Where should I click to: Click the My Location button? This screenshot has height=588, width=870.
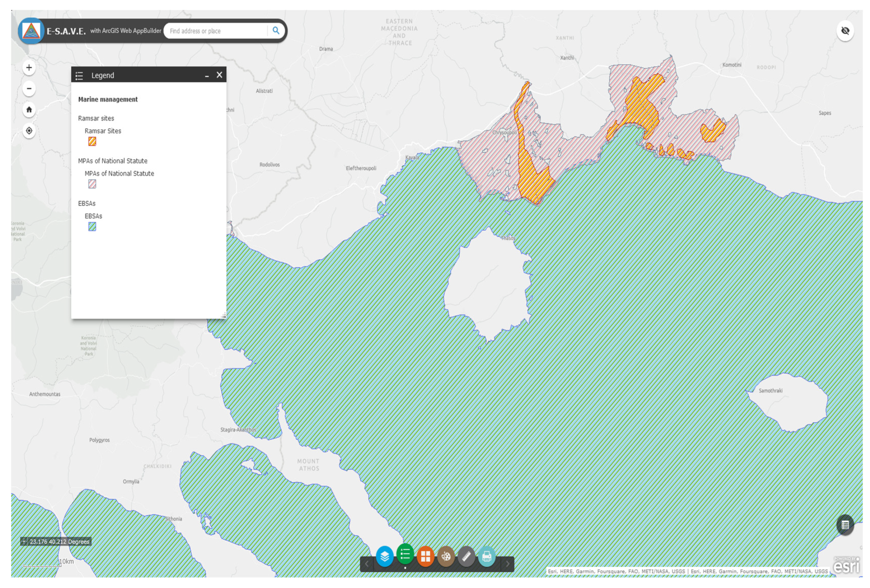click(29, 131)
